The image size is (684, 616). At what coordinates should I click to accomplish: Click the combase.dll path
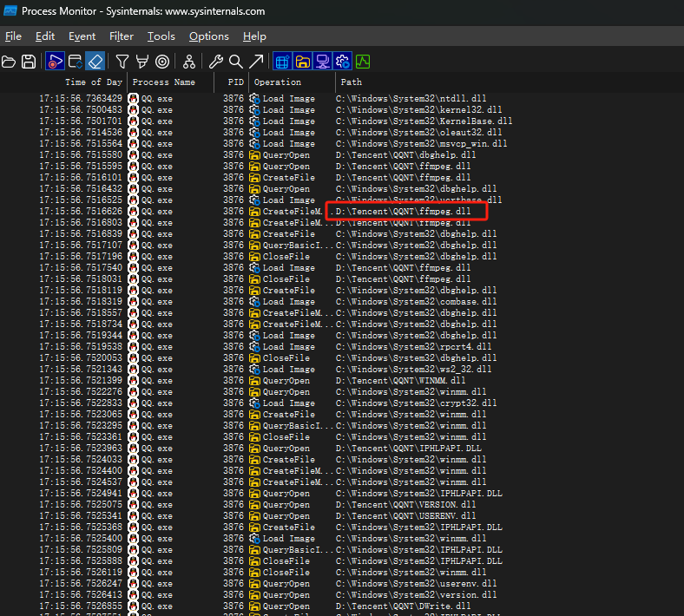pyautogui.click(x=416, y=302)
